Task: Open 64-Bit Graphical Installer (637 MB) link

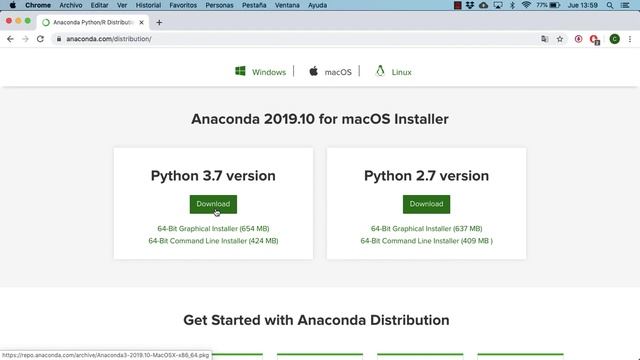Action: pos(427,229)
